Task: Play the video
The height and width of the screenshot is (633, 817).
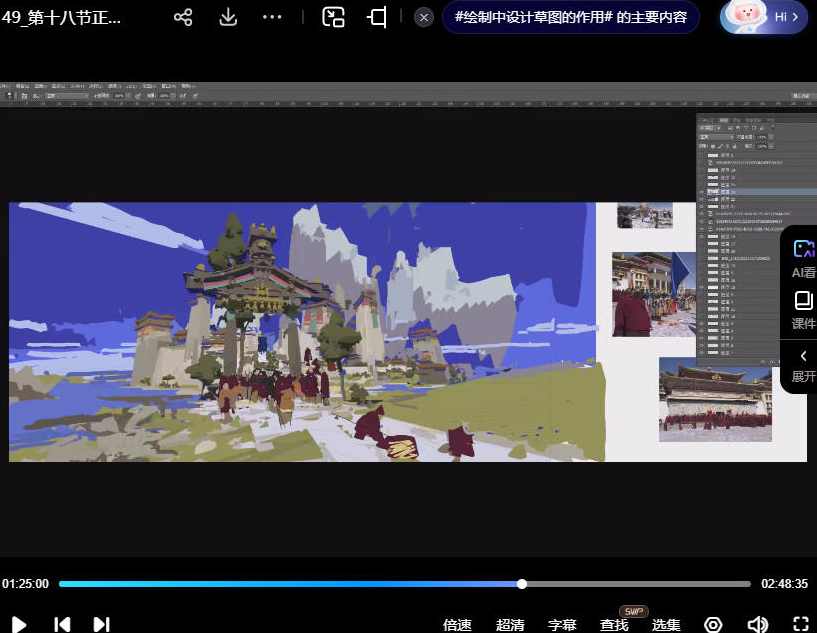Action: point(18,624)
